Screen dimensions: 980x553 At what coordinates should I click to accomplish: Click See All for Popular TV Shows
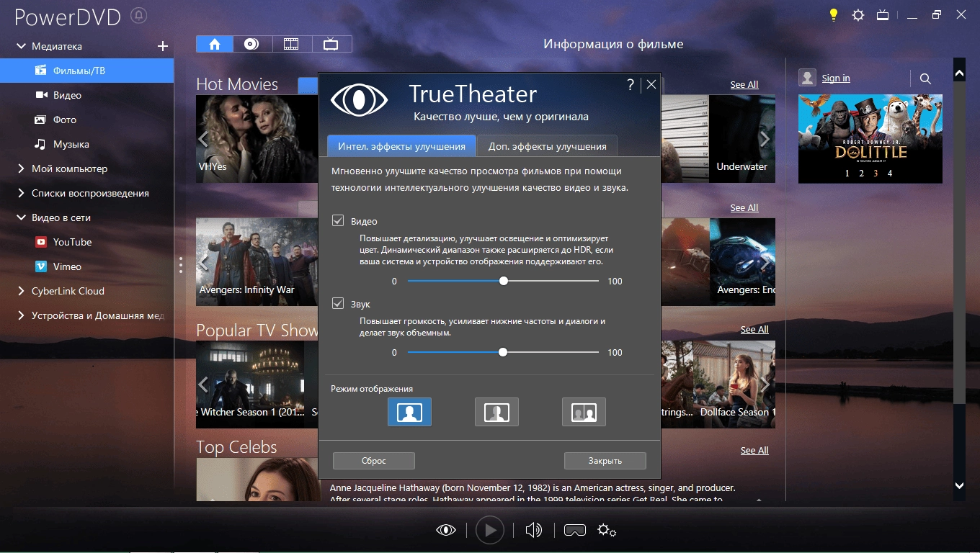754,329
